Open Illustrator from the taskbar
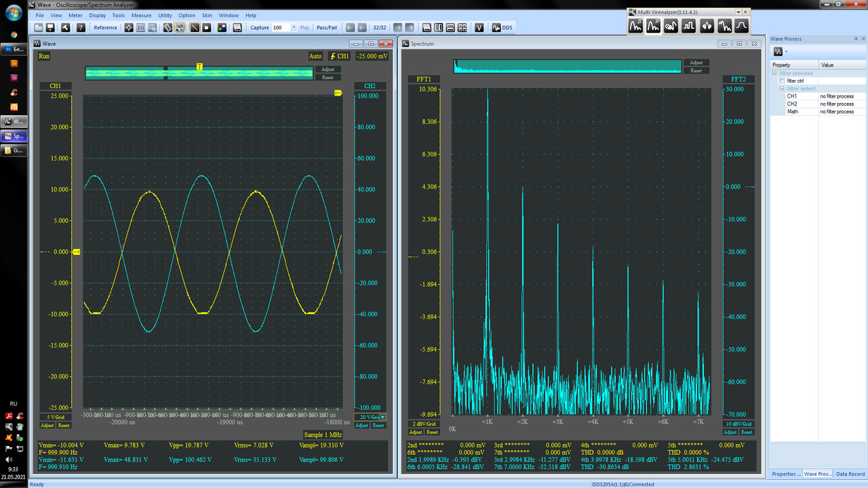The width and height of the screenshot is (868, 488). [14, 64]
